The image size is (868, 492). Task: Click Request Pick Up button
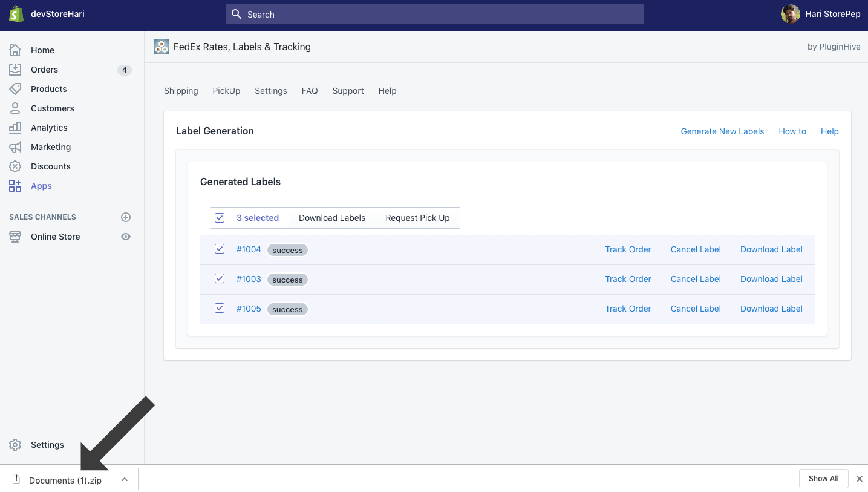[417, 218]
